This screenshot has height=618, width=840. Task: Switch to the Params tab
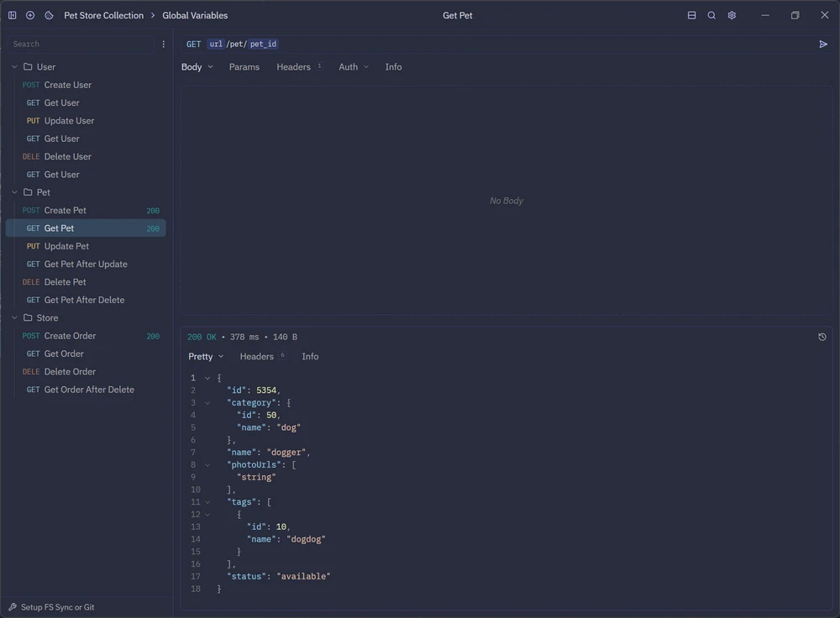[244, 67]
